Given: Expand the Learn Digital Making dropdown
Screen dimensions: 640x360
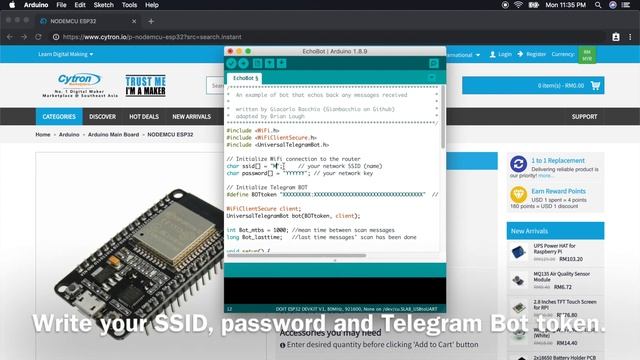Looking at the screenshot, I should (x=65, y=54).
